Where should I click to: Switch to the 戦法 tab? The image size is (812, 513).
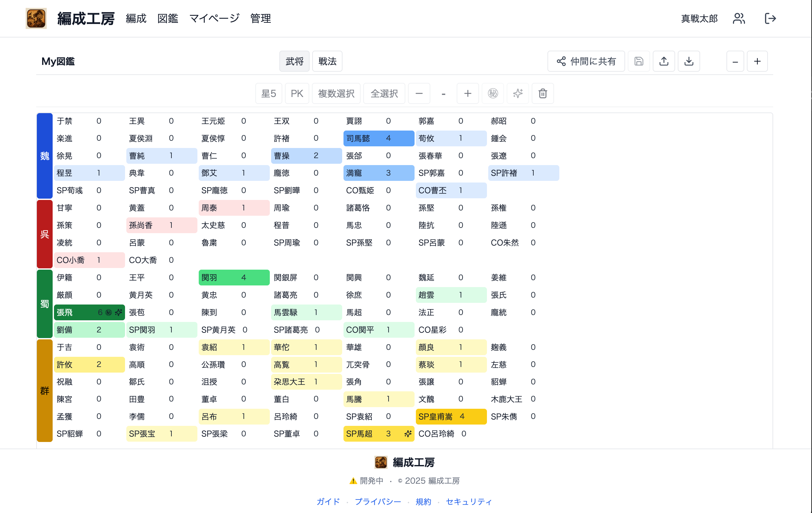click(327, 61)
